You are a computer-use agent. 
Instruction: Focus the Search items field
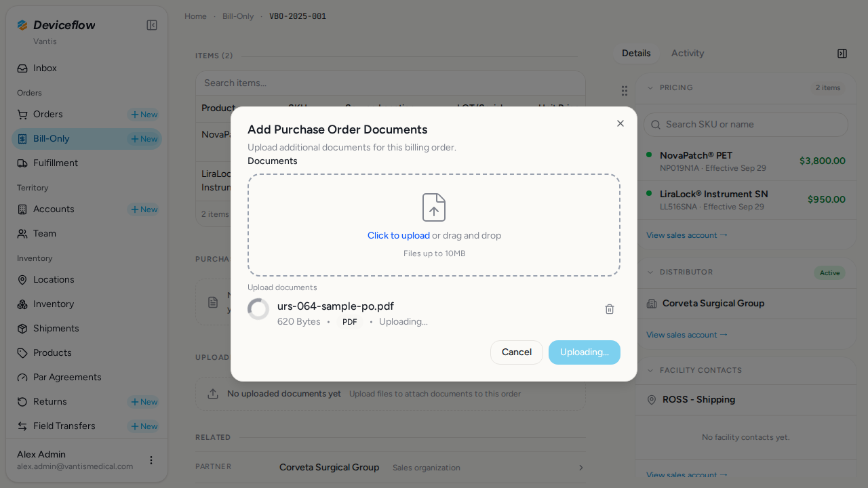[391, 83]
